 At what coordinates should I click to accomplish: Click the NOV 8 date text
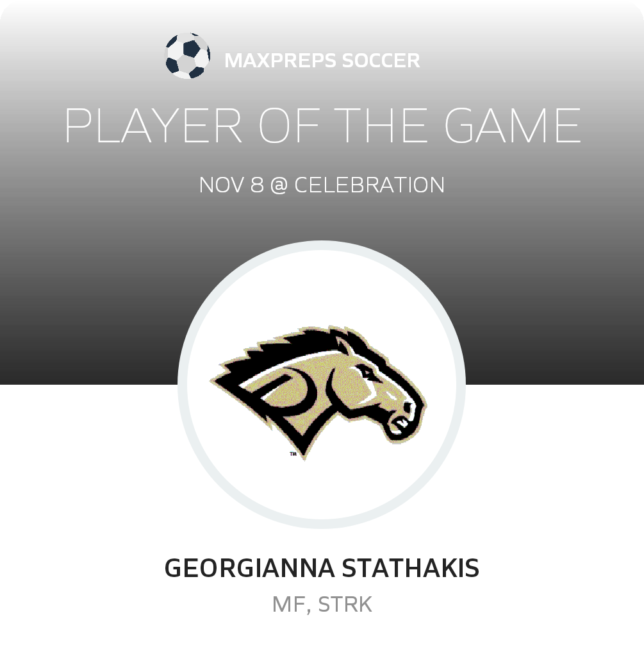point(231,185)
